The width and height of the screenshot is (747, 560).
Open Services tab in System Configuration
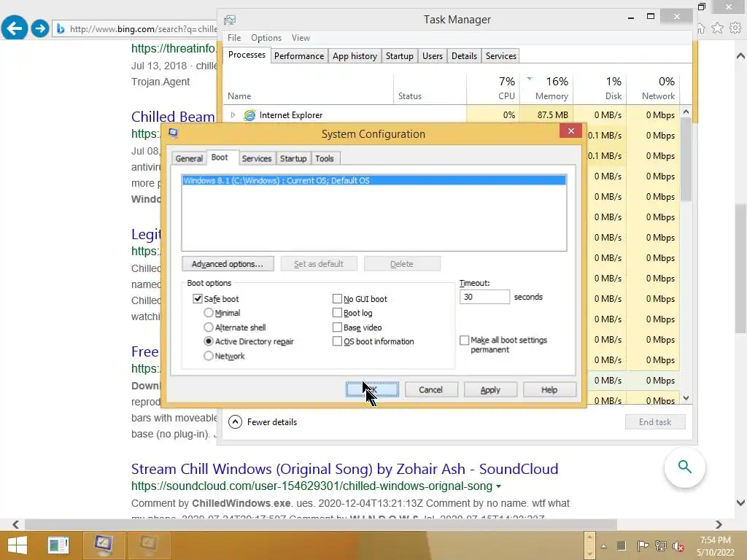(x=256, y=158)
